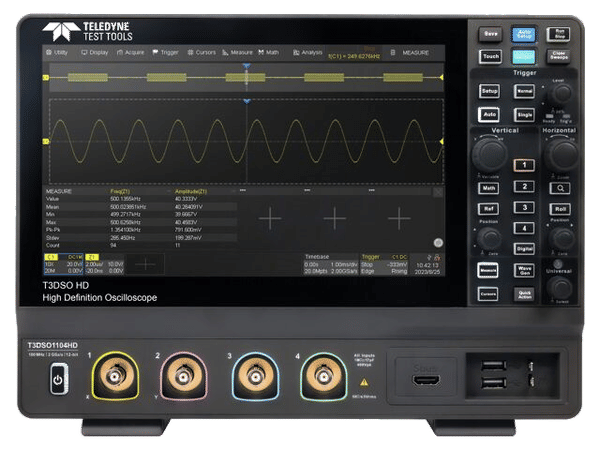600x450 pixels.
Task: Select the Amplitude(Z1) measurement column header
Action: coord(190,191)
